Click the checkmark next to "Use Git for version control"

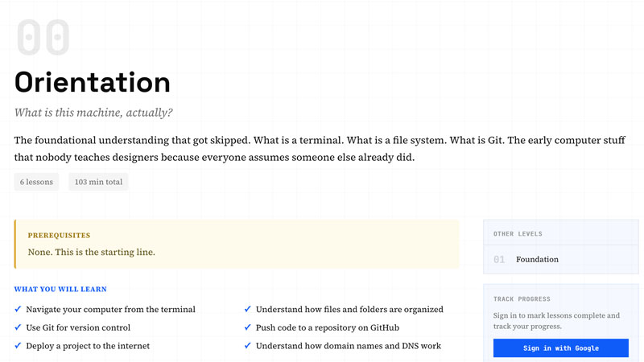[18, 327]
